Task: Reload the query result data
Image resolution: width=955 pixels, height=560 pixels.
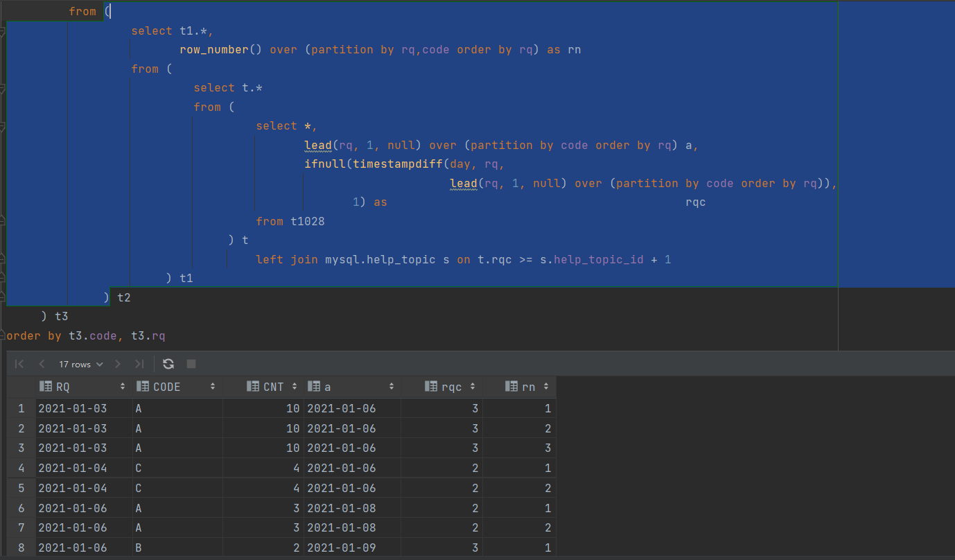Action: click(x=168, y=364)
